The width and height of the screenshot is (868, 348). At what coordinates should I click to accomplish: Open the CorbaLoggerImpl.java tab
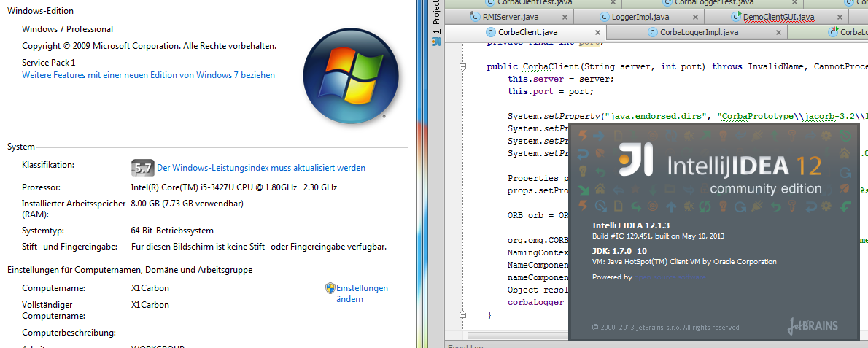[x=697, y=32]
